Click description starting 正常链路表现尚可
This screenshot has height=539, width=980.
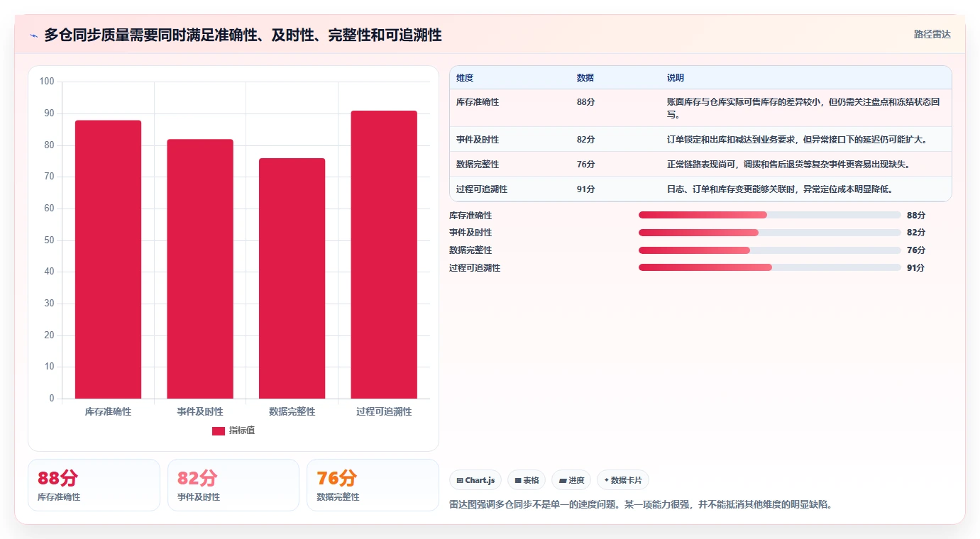[788, 165]
